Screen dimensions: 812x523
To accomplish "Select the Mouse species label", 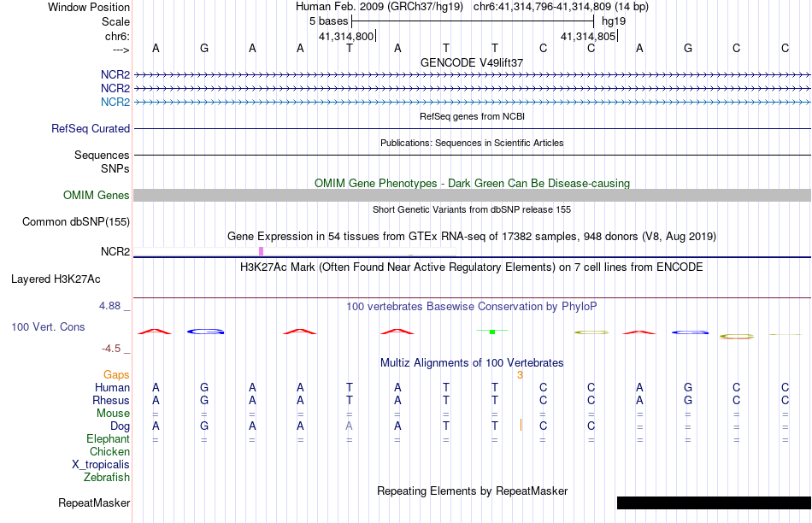I will click(113, 414).
